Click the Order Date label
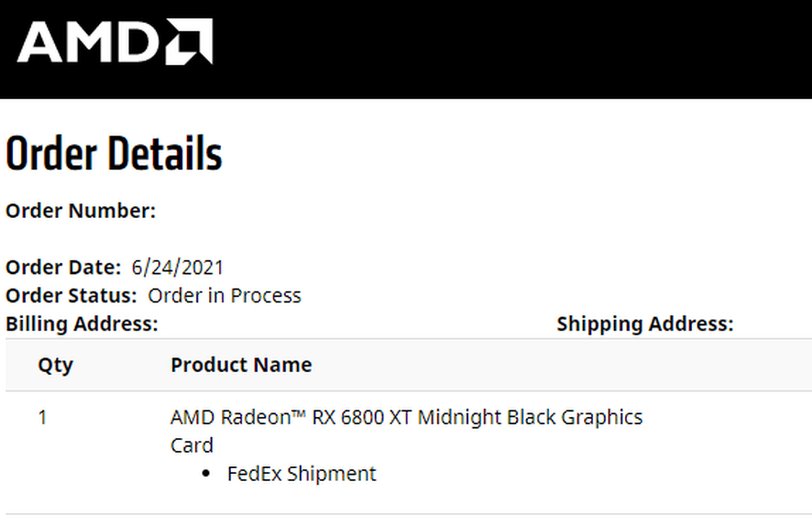 (x=63, y=268)
